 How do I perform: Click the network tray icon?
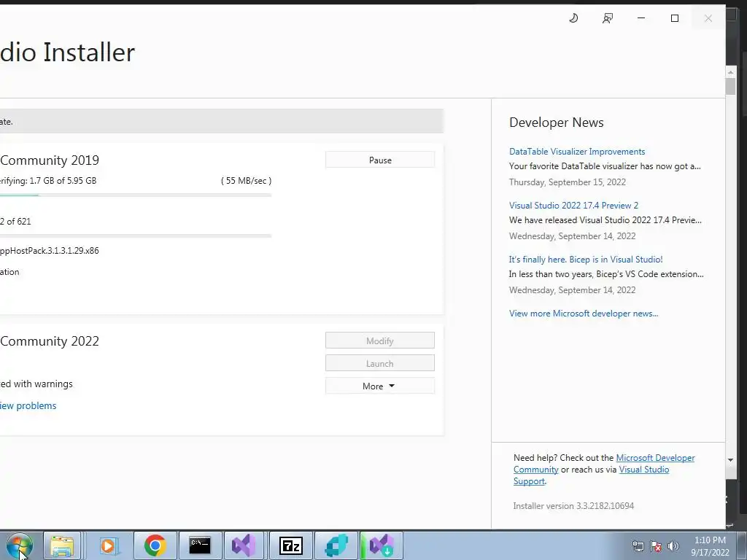pos(638,547)
